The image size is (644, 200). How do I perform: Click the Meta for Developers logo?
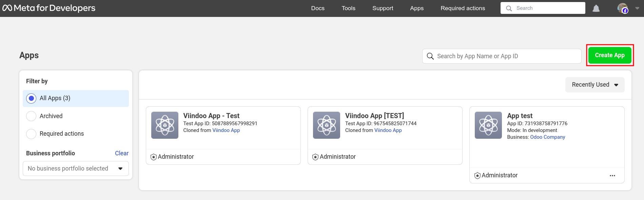(49, 8)
